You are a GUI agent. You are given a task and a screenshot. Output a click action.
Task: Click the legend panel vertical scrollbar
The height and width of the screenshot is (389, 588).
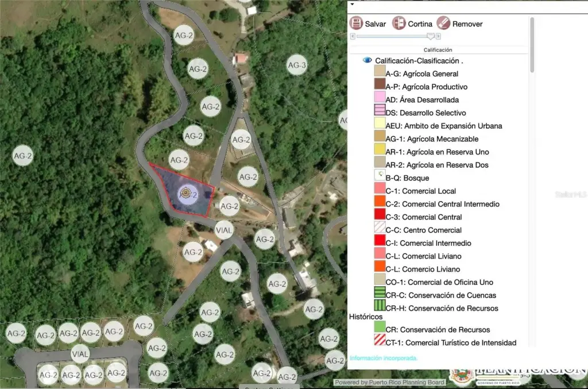(532, 45)
